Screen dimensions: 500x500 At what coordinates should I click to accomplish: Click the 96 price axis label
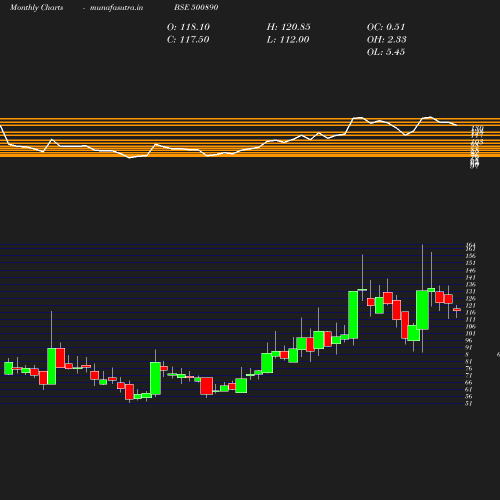(x=469, y=340)
